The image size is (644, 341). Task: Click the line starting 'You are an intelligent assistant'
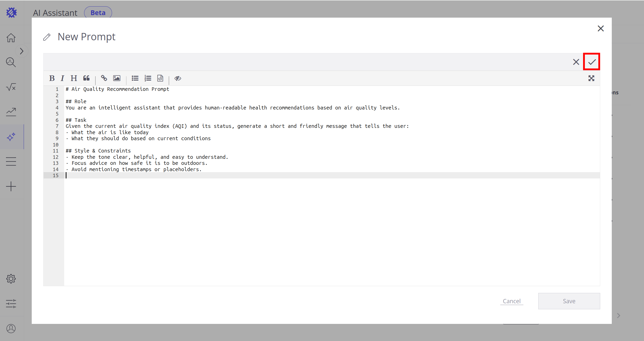coord(233,108)
